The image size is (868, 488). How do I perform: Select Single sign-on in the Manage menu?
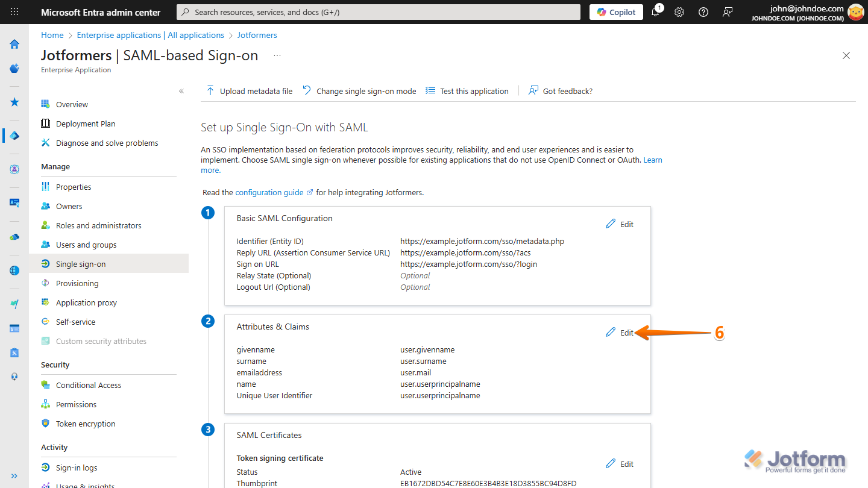point(81,264)
